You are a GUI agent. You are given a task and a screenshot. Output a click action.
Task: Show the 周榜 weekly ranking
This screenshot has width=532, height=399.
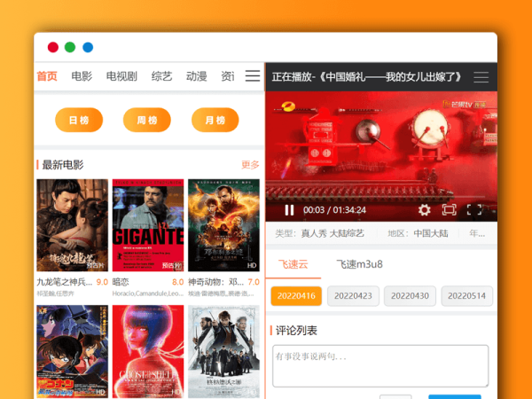pyautogui.click(x=147, y=120)
